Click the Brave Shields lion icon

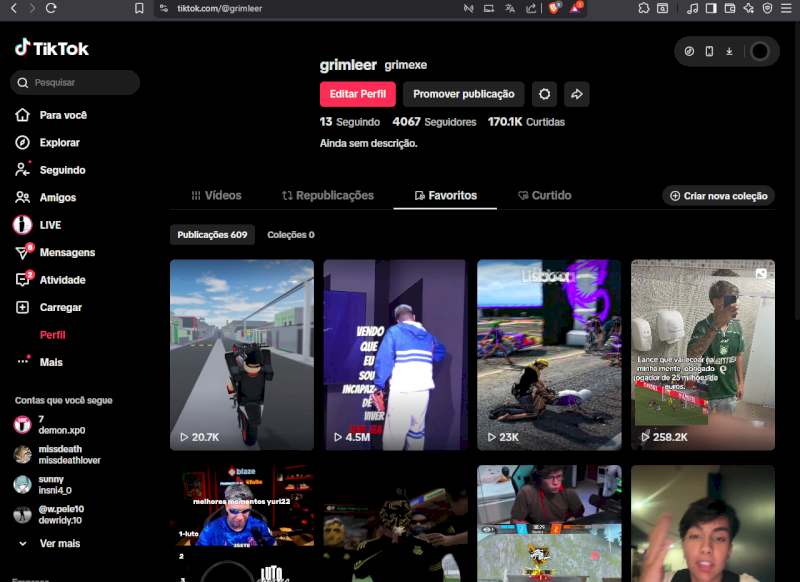tap(554, 8)
